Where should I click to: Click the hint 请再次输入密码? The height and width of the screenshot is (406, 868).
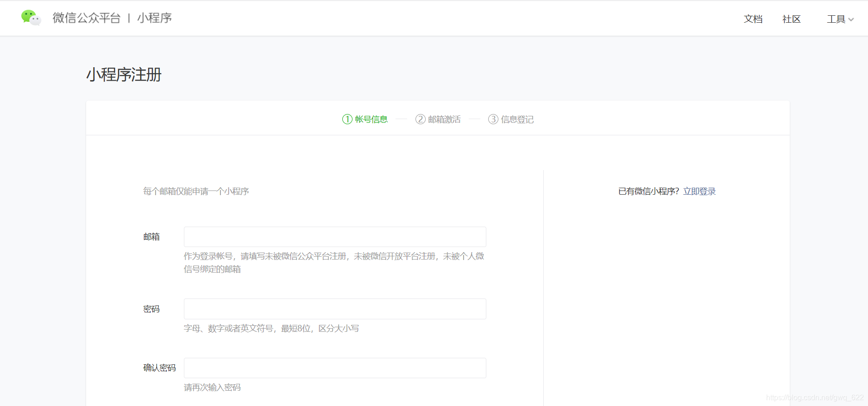coord(212,387)
